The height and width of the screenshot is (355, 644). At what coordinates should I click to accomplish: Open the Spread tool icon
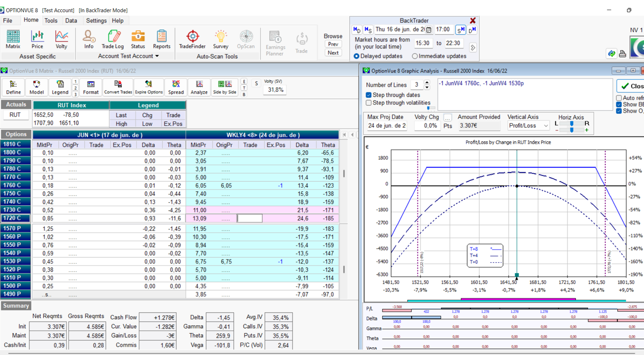(176, 88)
